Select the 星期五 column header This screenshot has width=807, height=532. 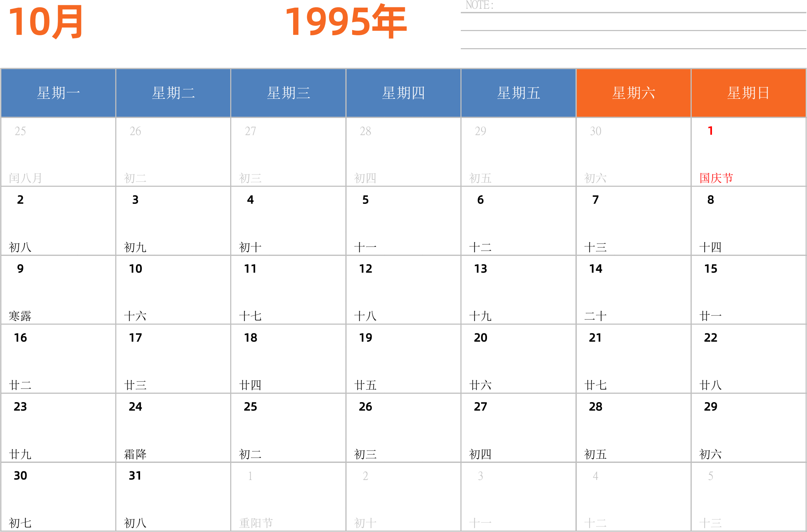(x=518, y=93)
